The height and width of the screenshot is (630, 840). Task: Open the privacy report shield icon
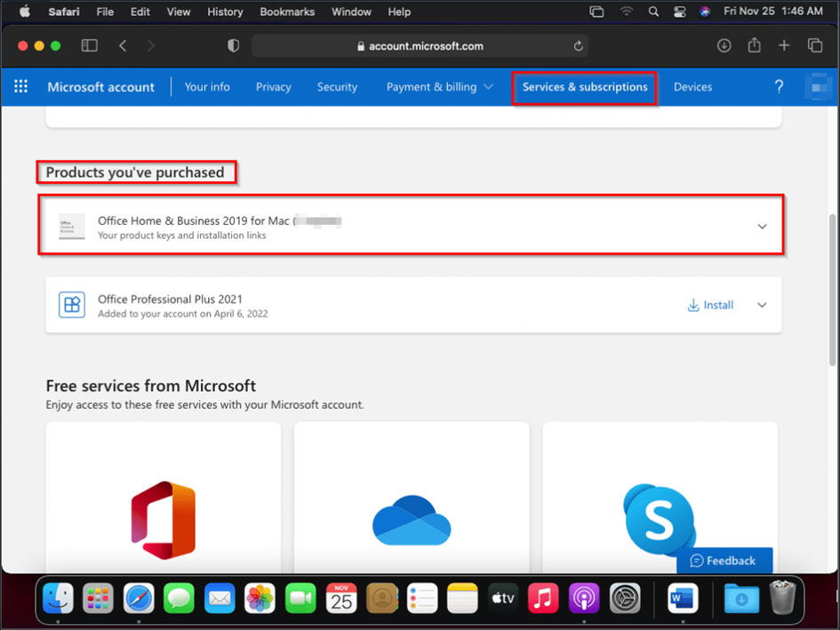pos(233,45)
